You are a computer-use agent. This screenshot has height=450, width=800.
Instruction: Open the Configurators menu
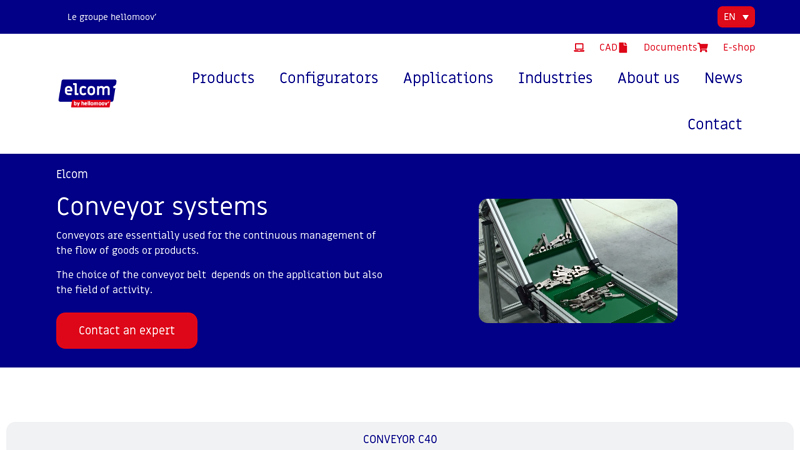[x=329, y=78]
